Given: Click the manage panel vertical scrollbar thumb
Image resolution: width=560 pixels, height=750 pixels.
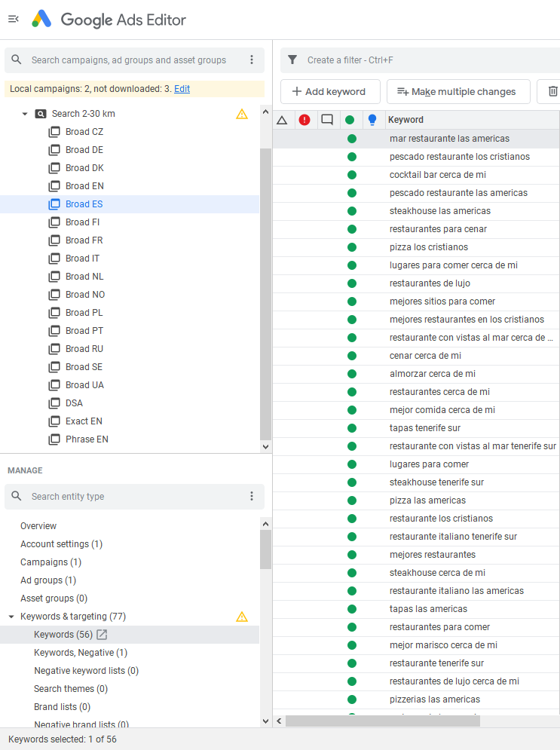Looking at the screenshot, I should point(265,549).
